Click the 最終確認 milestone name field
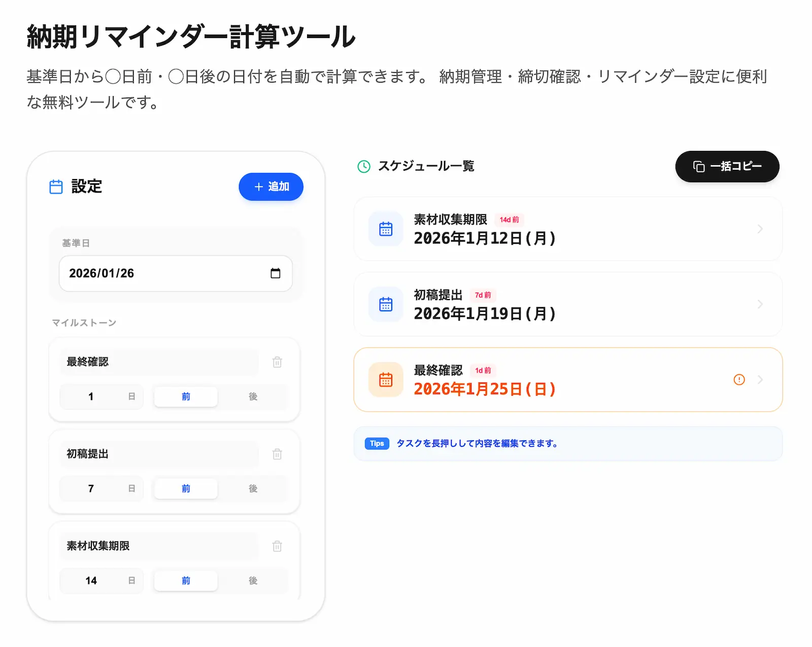 click(x=159, y=362)
